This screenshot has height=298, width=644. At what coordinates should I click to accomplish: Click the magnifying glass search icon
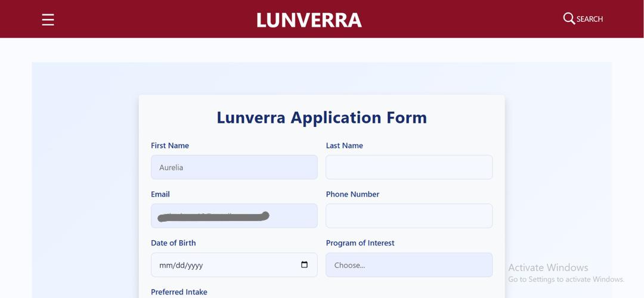coord(569,18)
